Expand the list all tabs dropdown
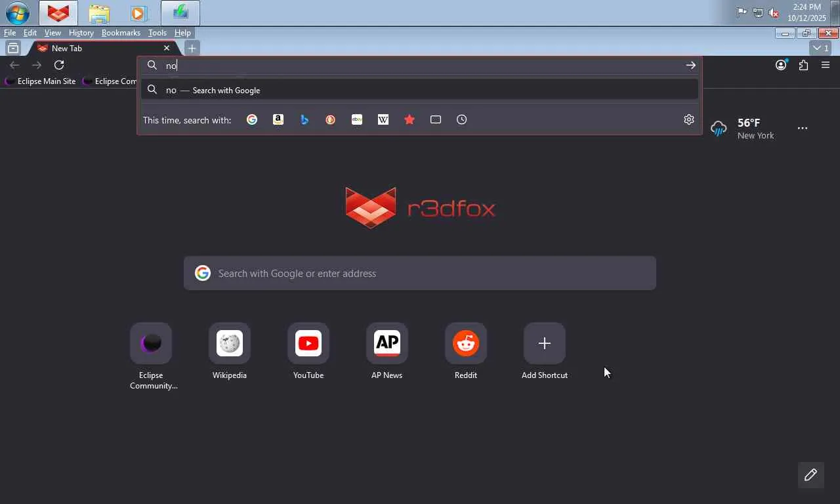The width and height of the screenshot is (840, 504). pyautogui.click(x=821, y=48)
